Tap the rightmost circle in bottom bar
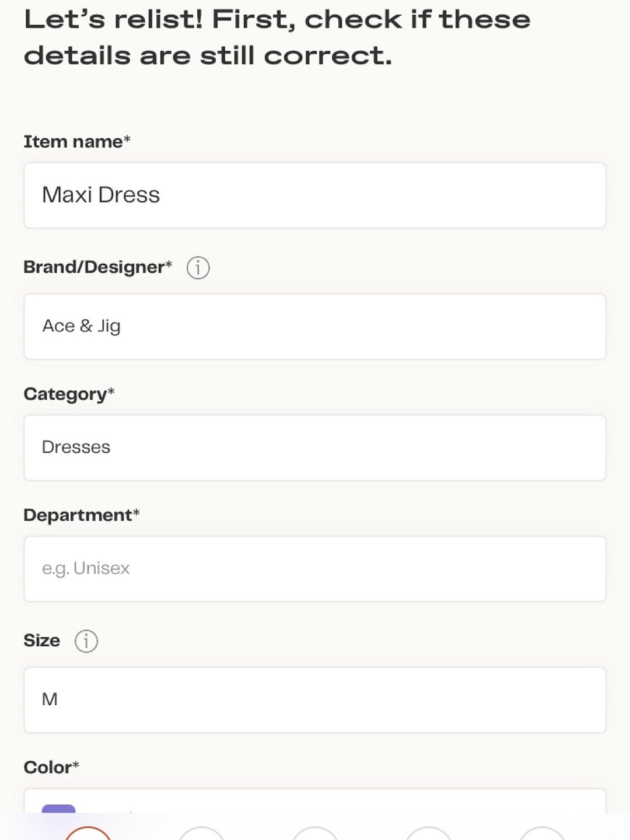This screenshot has width=630, height=840. (542, 834)
